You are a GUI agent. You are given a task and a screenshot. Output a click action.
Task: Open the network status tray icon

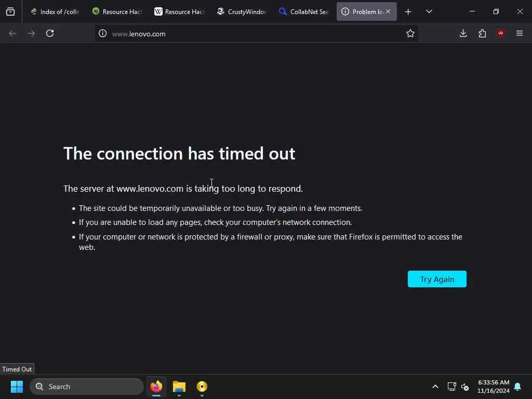(x=451, y=387)
